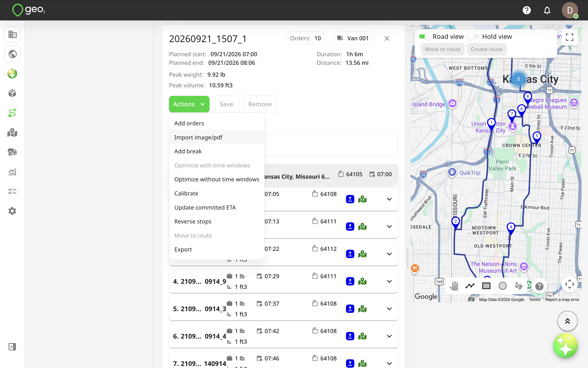This screenshot has width=588, height=368.
Task: Open the user avatar D menu
Action: tap(570, 10)
